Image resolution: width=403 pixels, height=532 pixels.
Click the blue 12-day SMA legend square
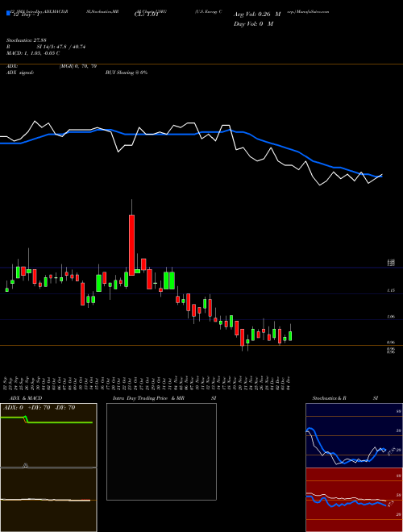[8, 13]
